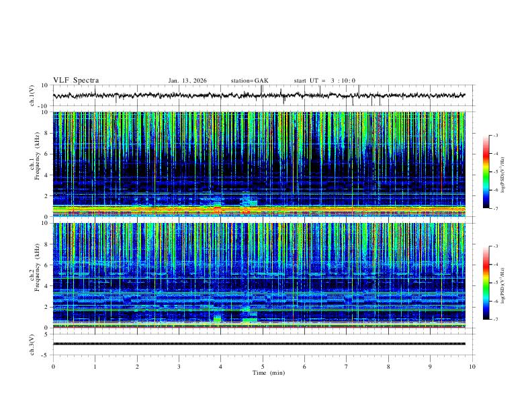Click the time axis tick label "1"
The image size is (532, 411).
(x=95, y=367)
